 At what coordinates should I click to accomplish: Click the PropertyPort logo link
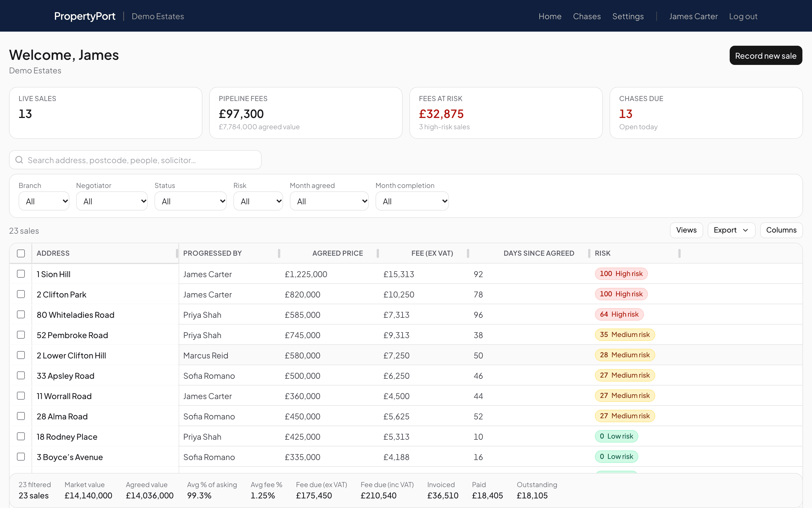[x=85, y=16]
